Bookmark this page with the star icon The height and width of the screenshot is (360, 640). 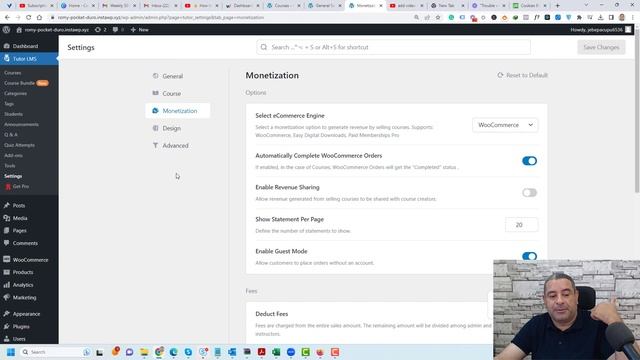pos(438,18)
